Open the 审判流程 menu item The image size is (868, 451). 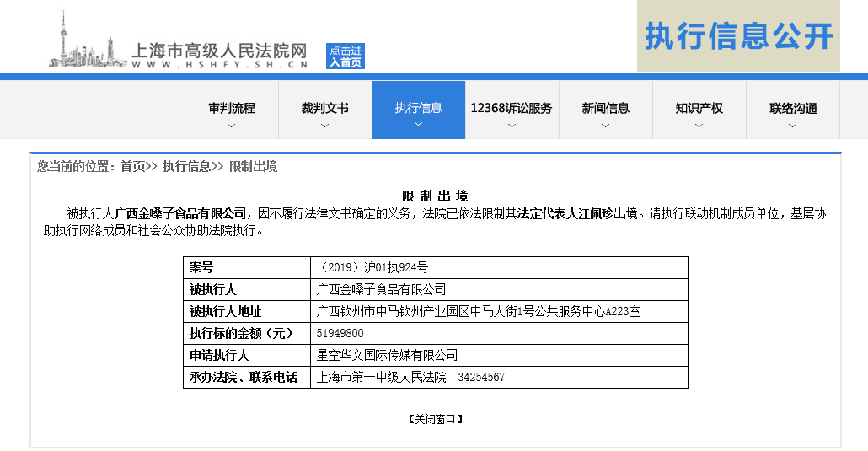tap(232, 108)
